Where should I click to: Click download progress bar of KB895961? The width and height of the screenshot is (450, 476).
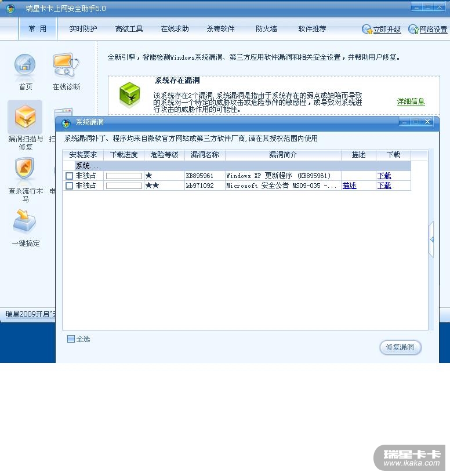tap(124, 176)
